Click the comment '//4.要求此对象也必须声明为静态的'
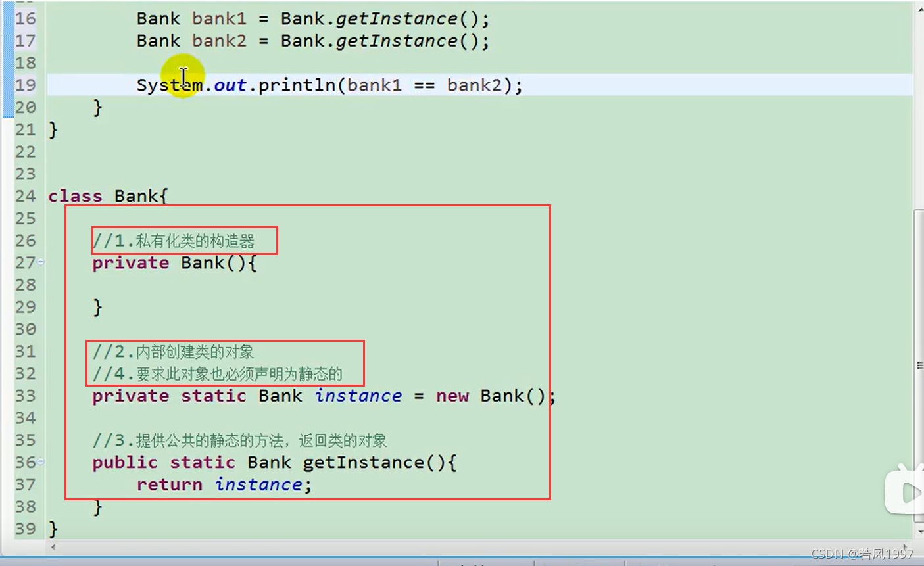This screenshot has height=566, width=924. click(218, 374)
